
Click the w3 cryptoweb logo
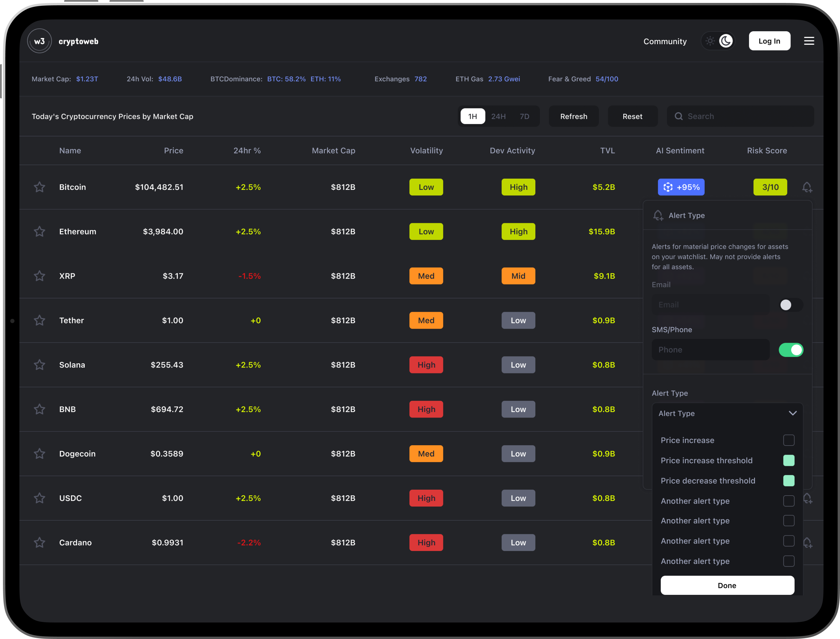(x=39, y=41)
